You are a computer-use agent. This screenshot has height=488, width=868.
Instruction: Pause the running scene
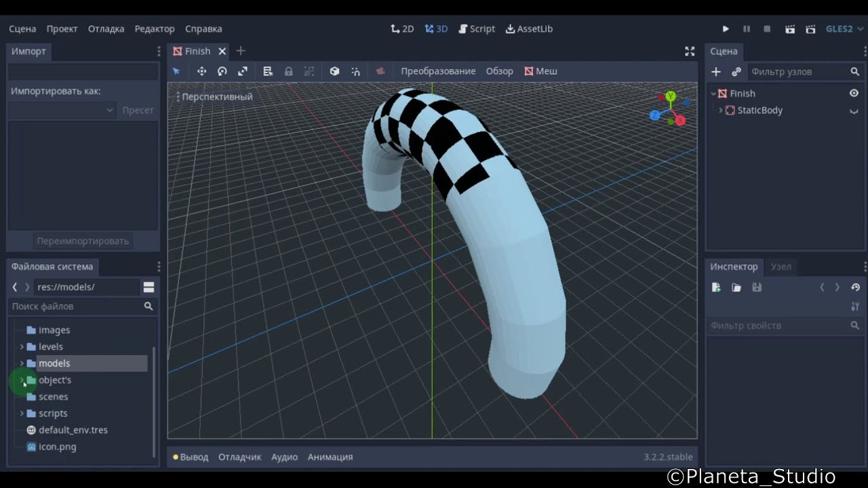(747, 29)
